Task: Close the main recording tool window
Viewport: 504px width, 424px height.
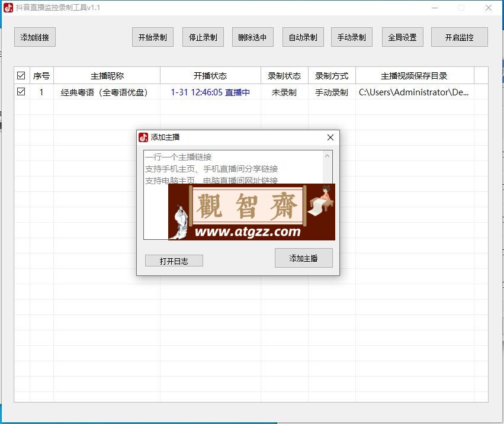Action: [x=489, y=8]
